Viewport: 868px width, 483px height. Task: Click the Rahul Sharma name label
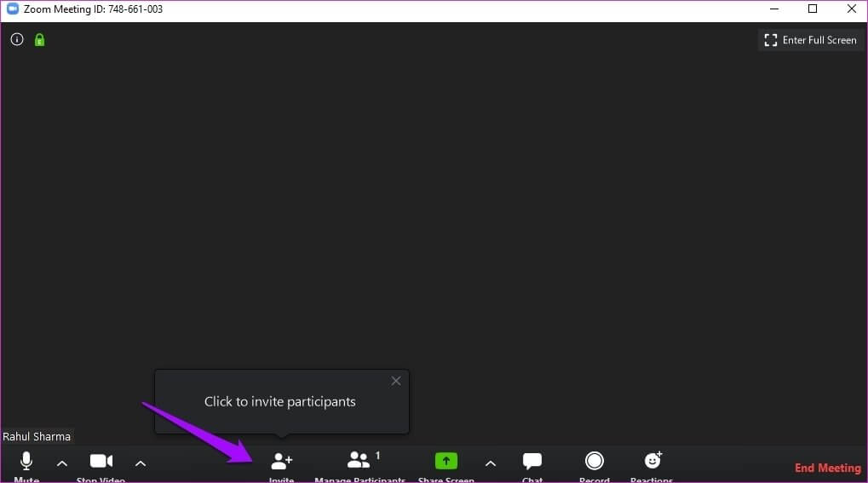(x=37, y=436)
